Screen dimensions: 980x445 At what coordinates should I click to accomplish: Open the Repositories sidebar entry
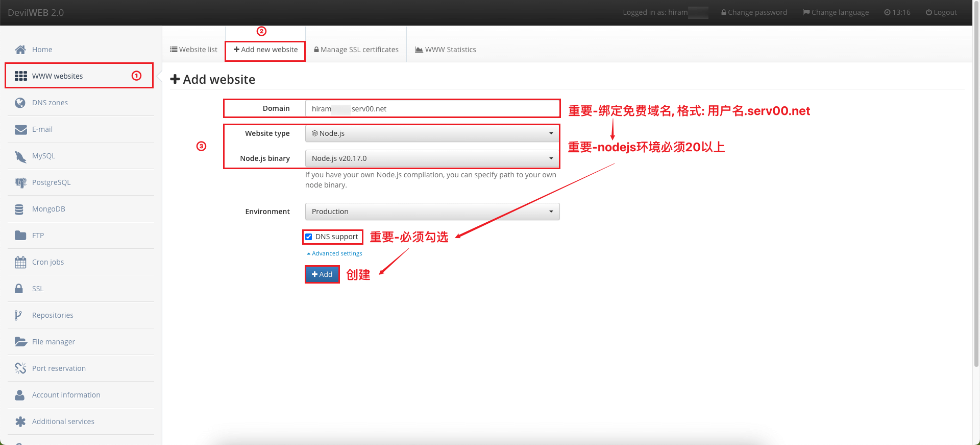pos(81,315)
